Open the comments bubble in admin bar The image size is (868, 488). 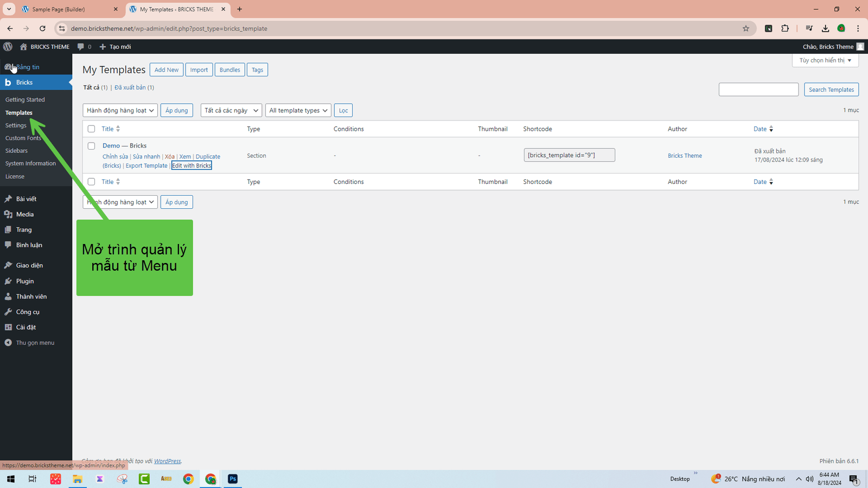(84, 47)
